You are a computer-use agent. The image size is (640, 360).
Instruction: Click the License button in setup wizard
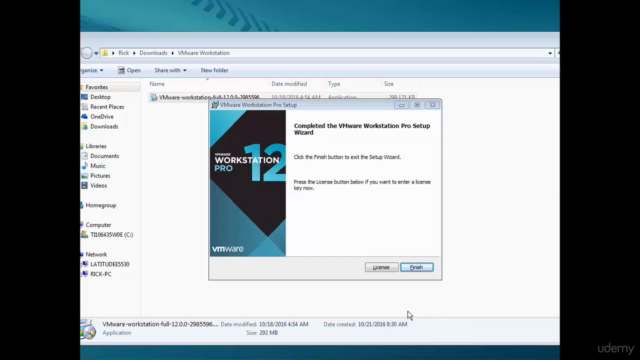(x=381, y=267)
